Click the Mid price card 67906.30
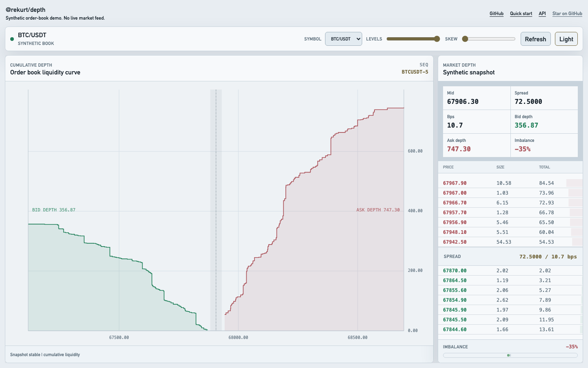Image resolution: width=588 pixels, height=368 pixels. 477,98
